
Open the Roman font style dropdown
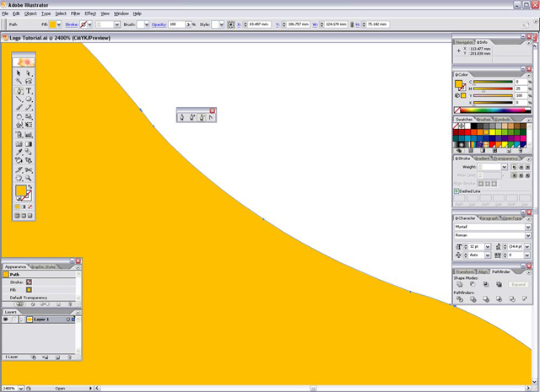click(528, 235)
